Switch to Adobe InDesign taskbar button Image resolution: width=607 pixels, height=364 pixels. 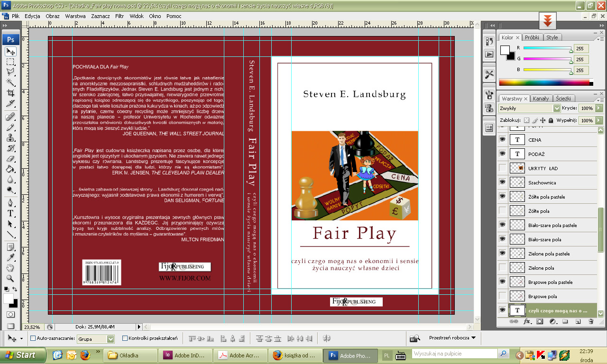(185, 355)
